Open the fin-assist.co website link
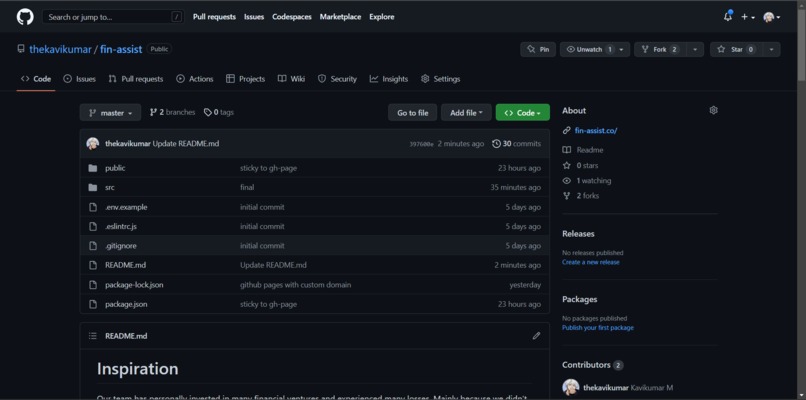 click(596, 131)
